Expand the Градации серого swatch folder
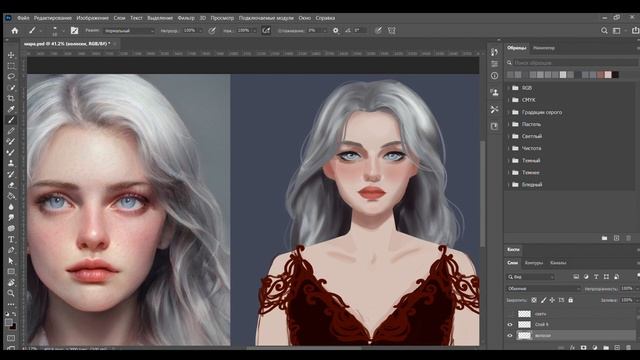Viewport: 640px width, 360px height. coord(509,112)
